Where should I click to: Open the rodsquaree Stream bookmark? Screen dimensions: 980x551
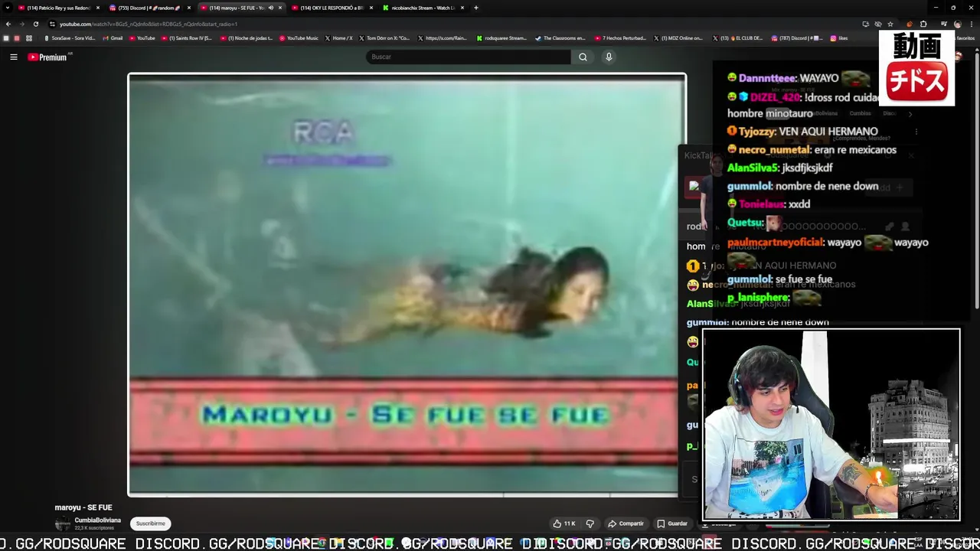(x=501, y=38)
